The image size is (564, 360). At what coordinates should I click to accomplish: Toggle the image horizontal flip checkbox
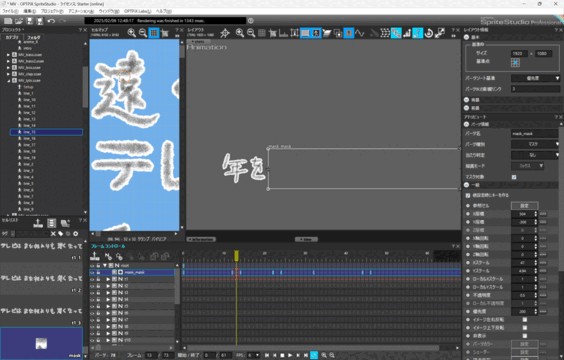tap(525, 320)
